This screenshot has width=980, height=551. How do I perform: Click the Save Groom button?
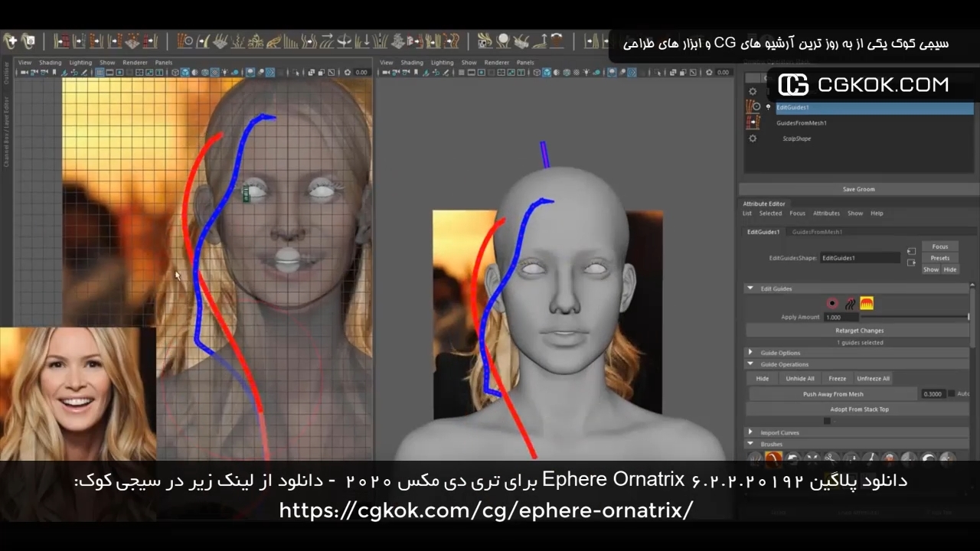point(857,189)
